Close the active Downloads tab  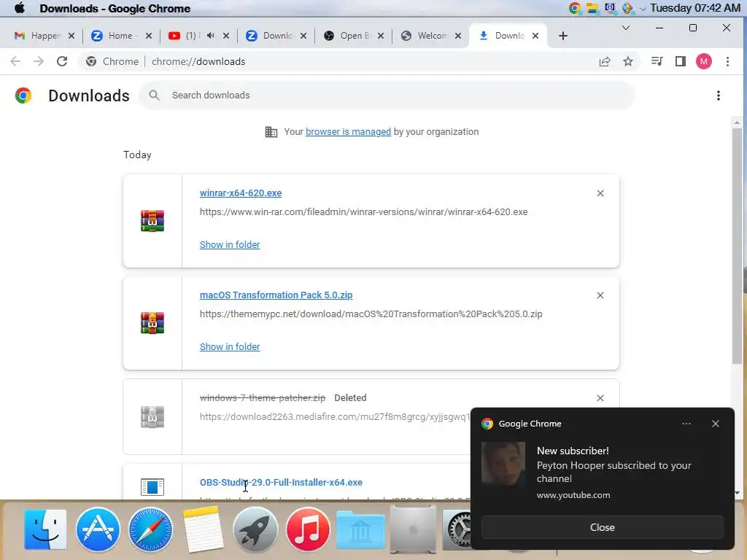pos(535,36)
